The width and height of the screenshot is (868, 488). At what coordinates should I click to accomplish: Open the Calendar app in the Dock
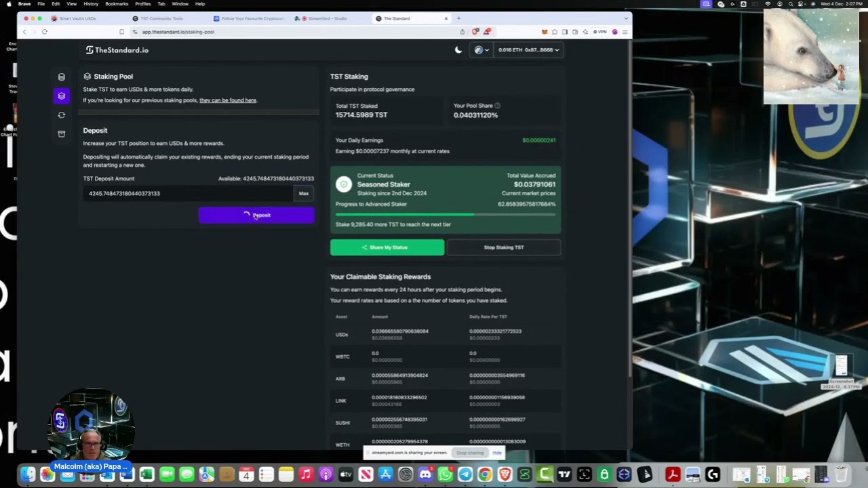(246, 474)
